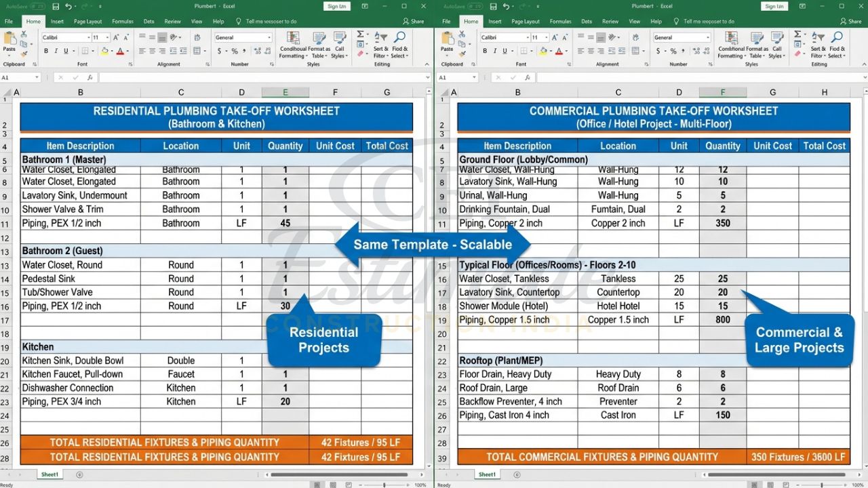This screenshot has height=488, width=868.
Task: Click the AutoSum icon
Action: pyautogui.click(x=359, y=33)
